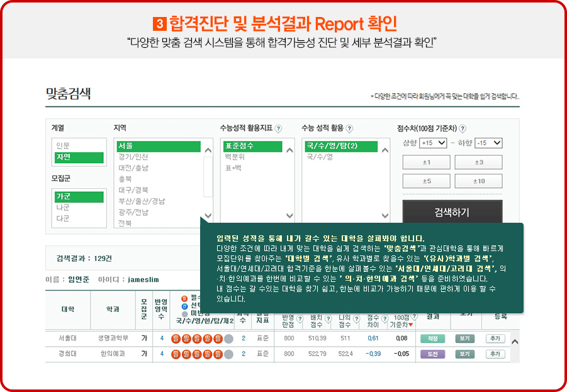Click 추가 for 경희대 한의예과
The image size is (567, 392).
click(x=495, y=354)
